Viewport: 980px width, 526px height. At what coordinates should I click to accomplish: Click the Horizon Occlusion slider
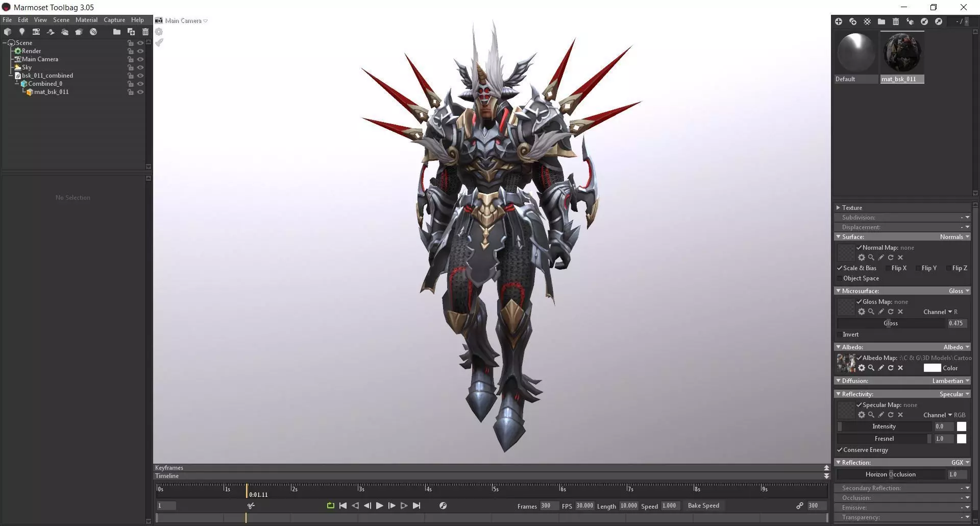click(891, 474)
